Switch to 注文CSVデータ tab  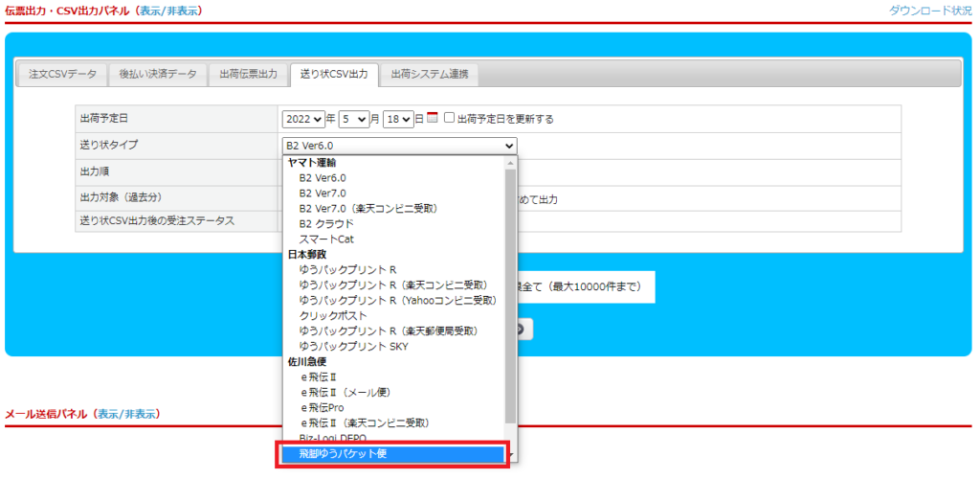[x=62, y=74]
